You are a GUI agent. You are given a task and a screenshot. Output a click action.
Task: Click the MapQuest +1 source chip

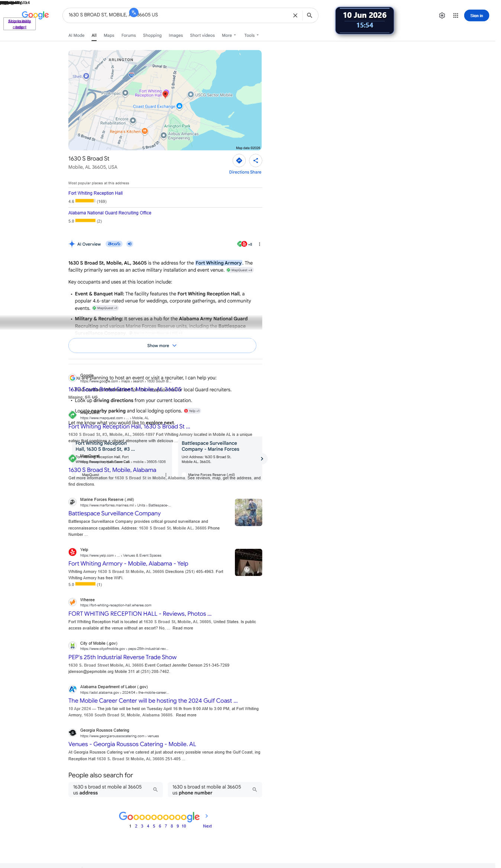coord(105,308)
